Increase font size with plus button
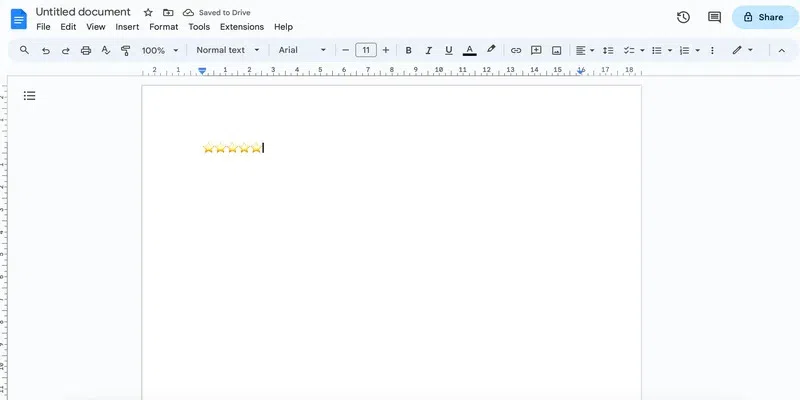The width and height of the screenshot is (800, 400). coord(386,50)
